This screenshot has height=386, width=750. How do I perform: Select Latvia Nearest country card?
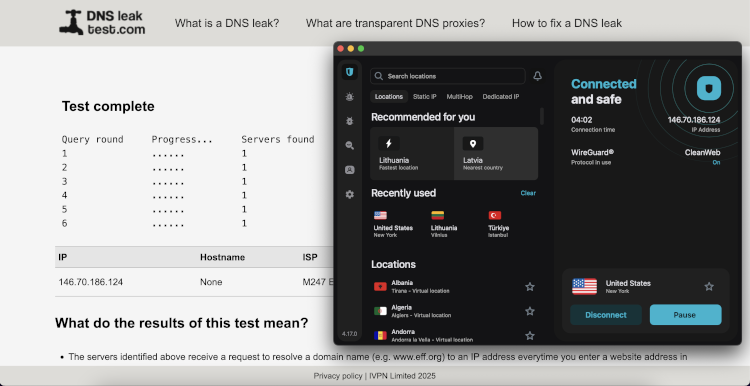(496, 154)
